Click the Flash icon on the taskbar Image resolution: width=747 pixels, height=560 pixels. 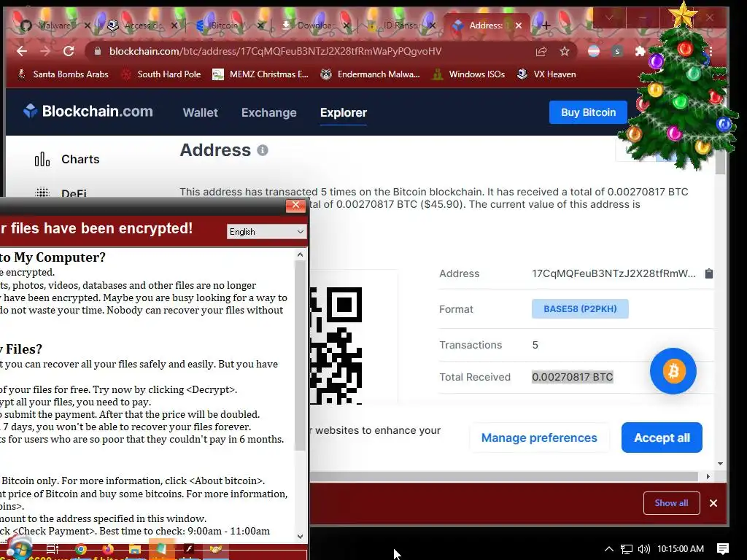[189, 549]
